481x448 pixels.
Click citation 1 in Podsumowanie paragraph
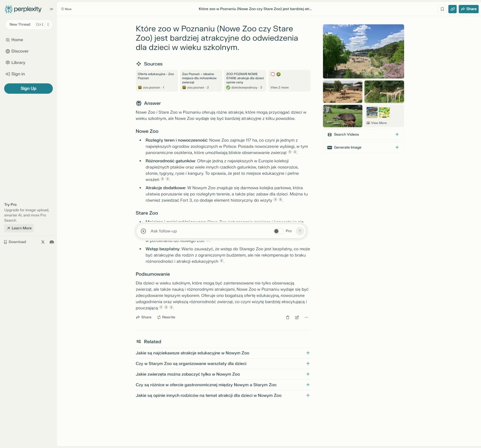161,307
